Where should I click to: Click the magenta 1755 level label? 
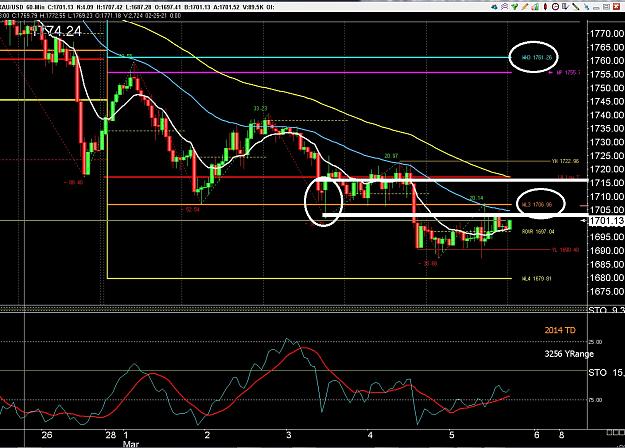pos(568,73)
